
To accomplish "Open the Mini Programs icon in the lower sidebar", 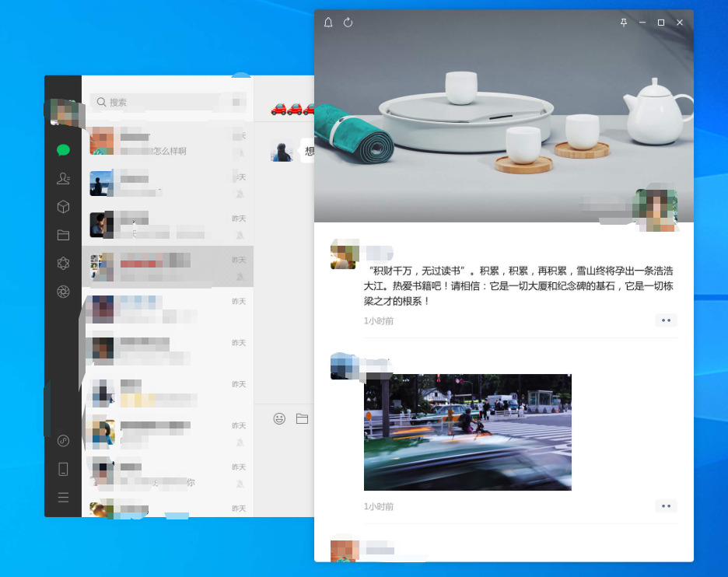I will (63, 440).
